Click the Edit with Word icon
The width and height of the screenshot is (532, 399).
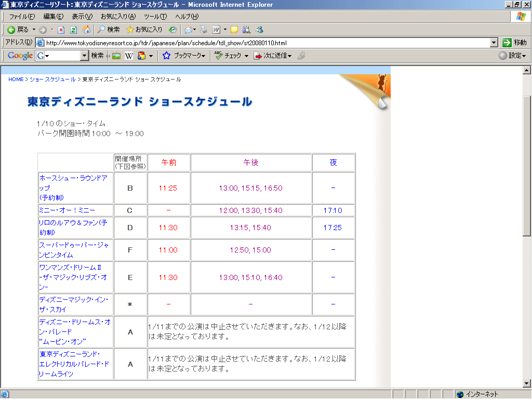tap(216, 30)
